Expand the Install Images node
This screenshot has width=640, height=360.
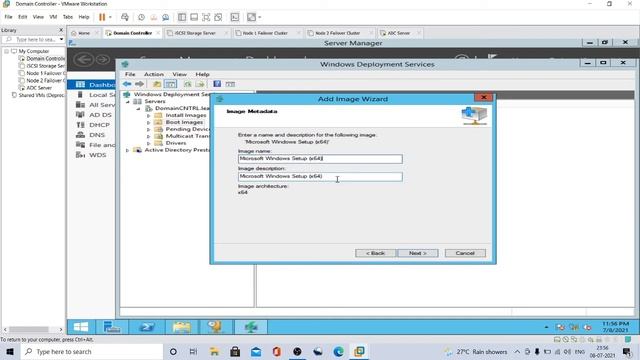(x=149, y=116)
